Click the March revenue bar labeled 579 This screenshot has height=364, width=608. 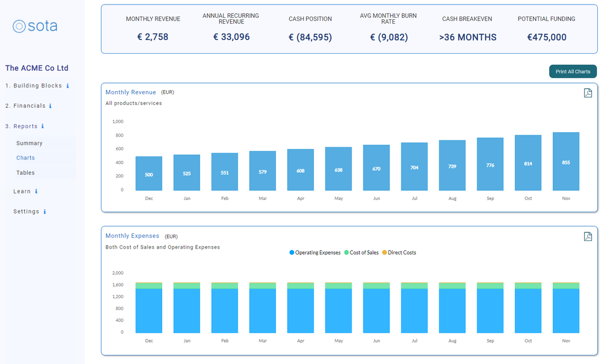click(262, 171)
